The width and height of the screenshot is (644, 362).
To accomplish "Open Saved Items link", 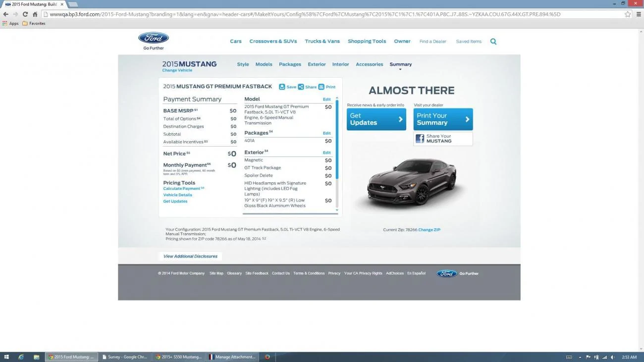I will click(469, 42).
